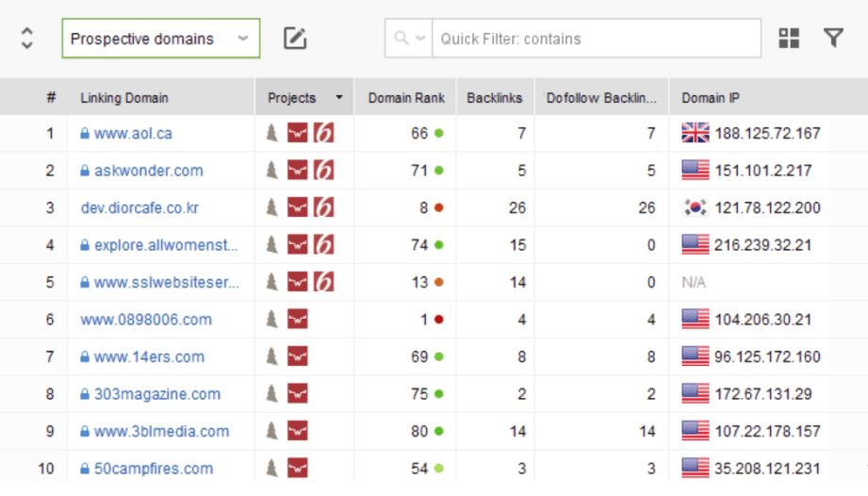Open the funnel filter icon
This screenshot has height=496, width=868.
[x=833, y=39]
